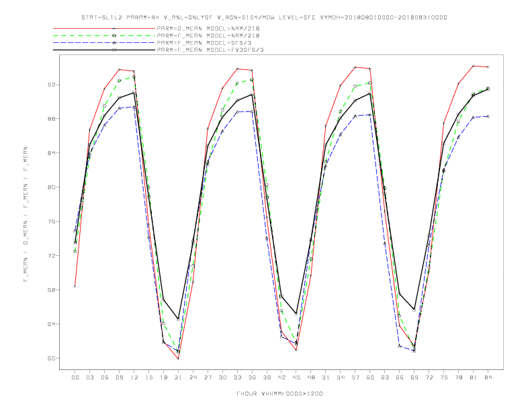Click x-axis tick label 24
The height and width of the screenshot is (411, 532).
click(x=193, y=377)
